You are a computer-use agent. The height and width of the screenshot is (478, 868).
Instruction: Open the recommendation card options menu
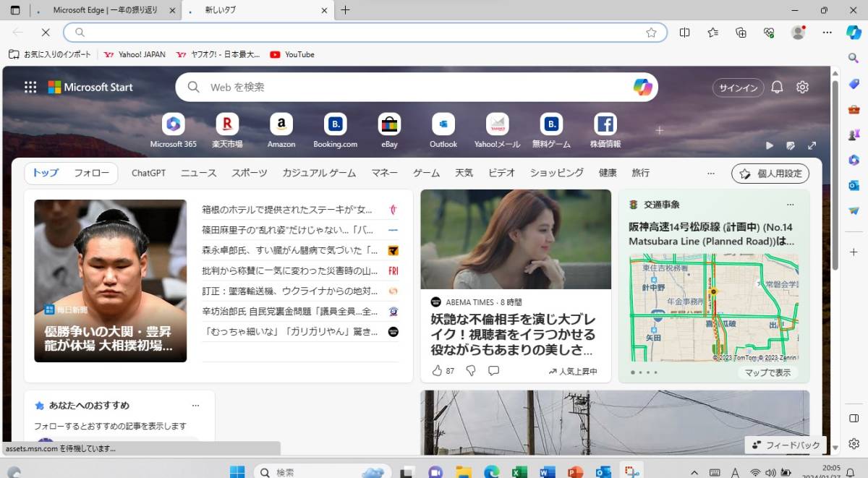195,405
